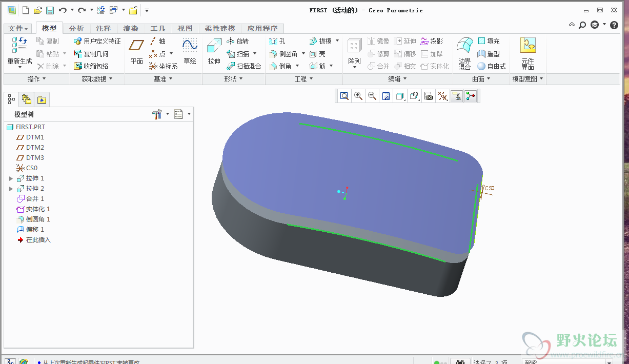
Task: Toggle datum display filters icon
Action: 442,96
